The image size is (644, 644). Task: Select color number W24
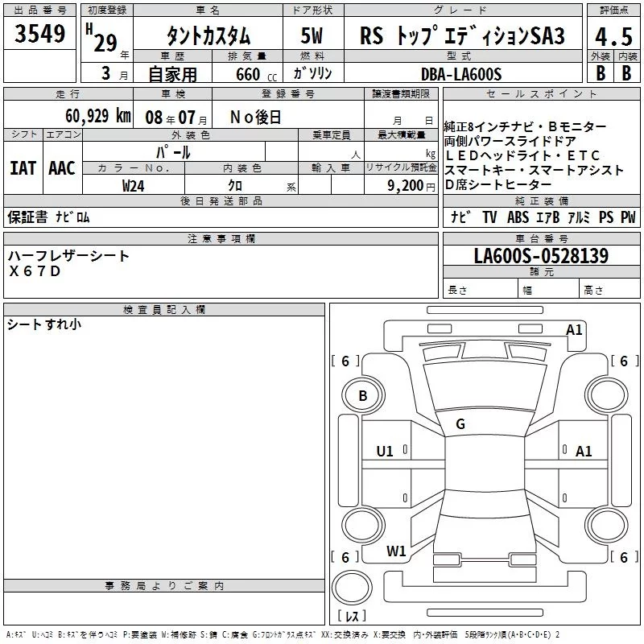133,186
